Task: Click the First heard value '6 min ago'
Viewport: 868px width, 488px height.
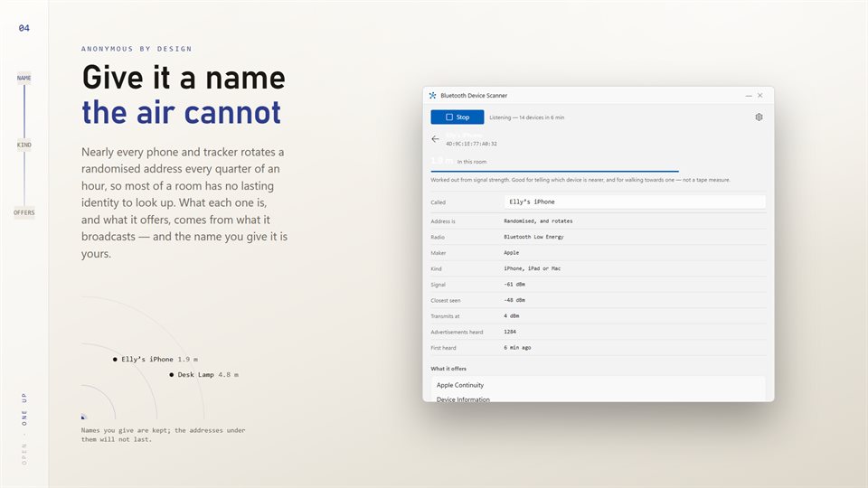Action: 517,348
